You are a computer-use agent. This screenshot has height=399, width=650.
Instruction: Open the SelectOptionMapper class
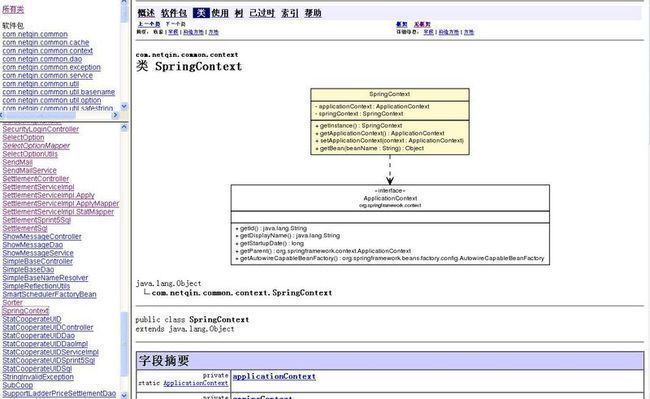coord(36,146)
